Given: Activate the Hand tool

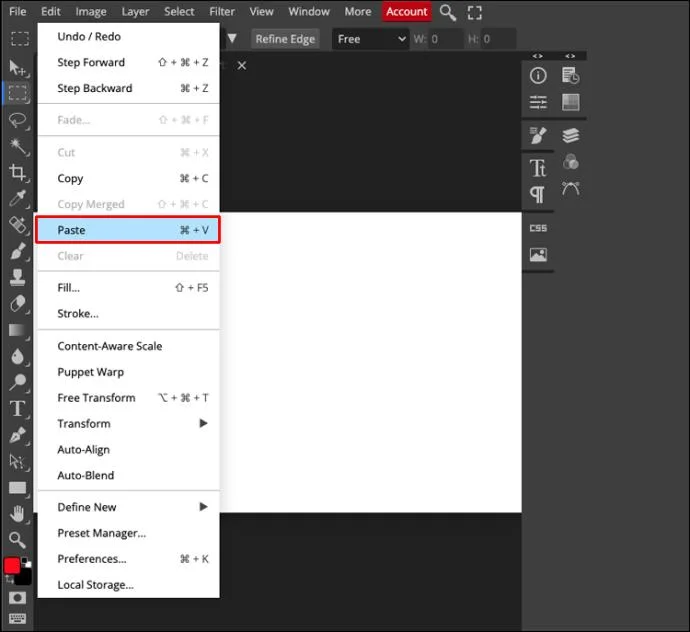Looking at the screenshot, I should 18,514.
